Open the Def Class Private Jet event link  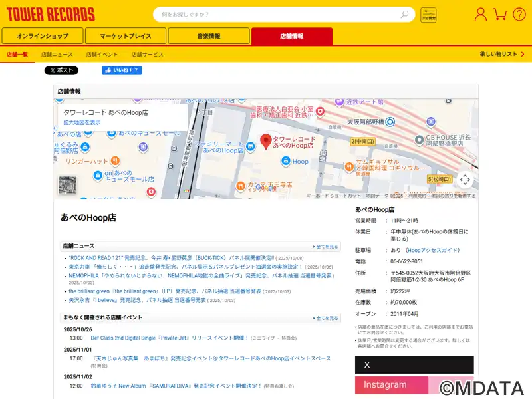coord(170,338)
